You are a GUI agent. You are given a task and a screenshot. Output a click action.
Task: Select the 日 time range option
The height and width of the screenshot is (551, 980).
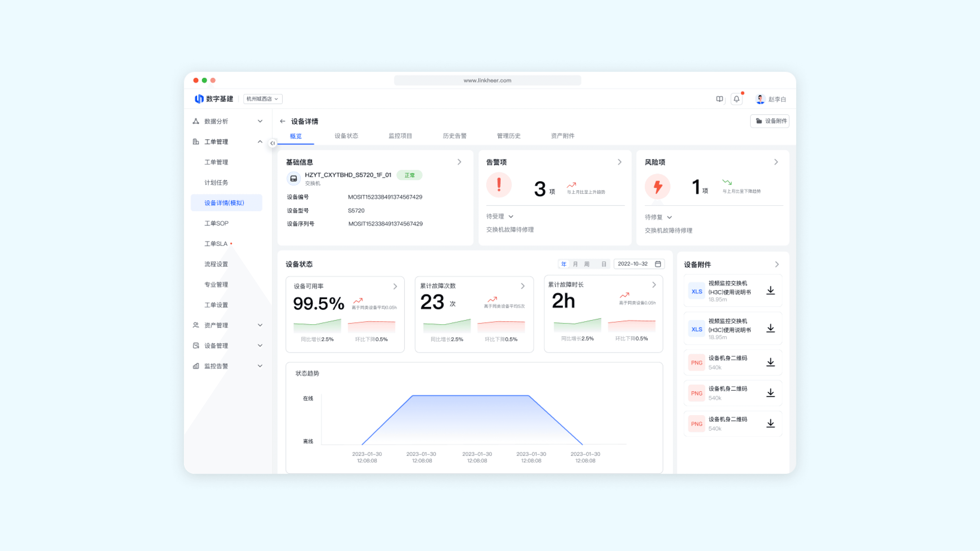click(604, 264)
